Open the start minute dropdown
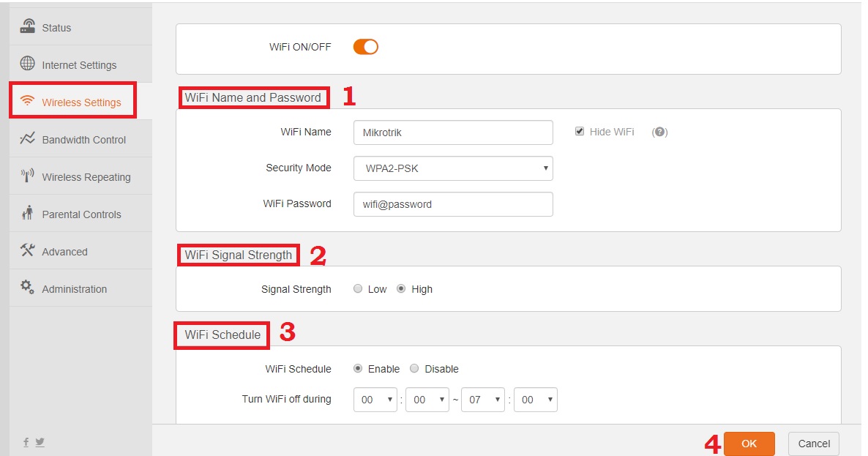The height and width of the screenshot is (456, 868). point(427,400)
